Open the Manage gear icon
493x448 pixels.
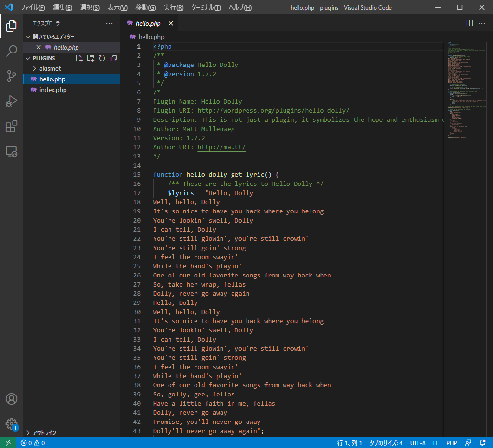[12, 424]
